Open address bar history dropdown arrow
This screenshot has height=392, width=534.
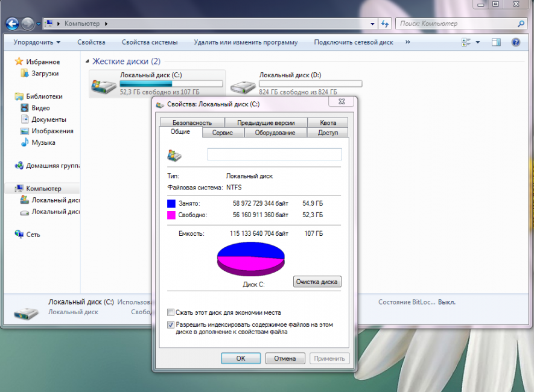372,24
